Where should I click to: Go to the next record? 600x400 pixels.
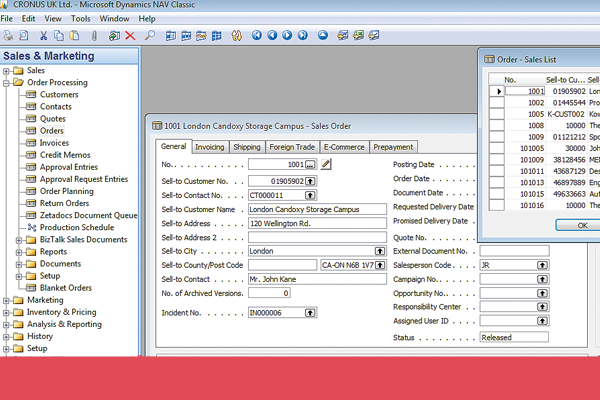click(x=287, y=35)
